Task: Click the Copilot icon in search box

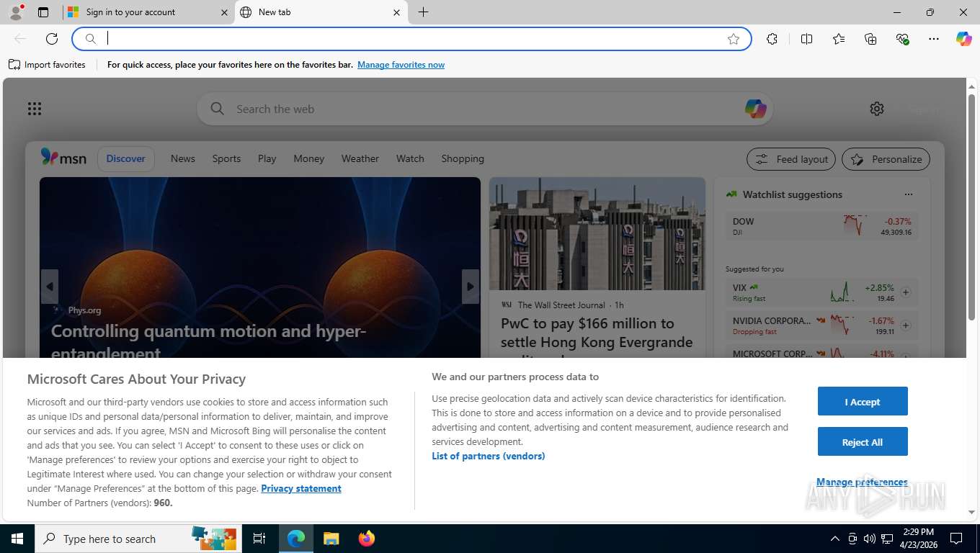Action: (755, 109)
